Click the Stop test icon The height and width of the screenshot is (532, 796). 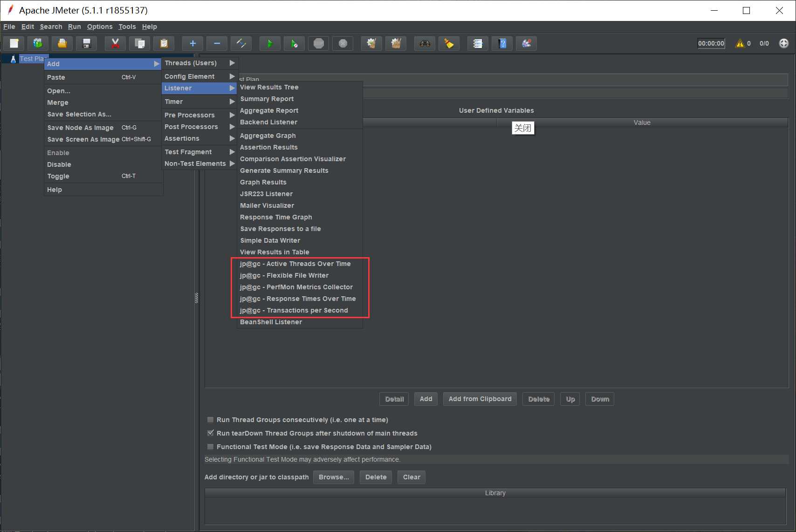pyautogui.click(x=318, y=43)
